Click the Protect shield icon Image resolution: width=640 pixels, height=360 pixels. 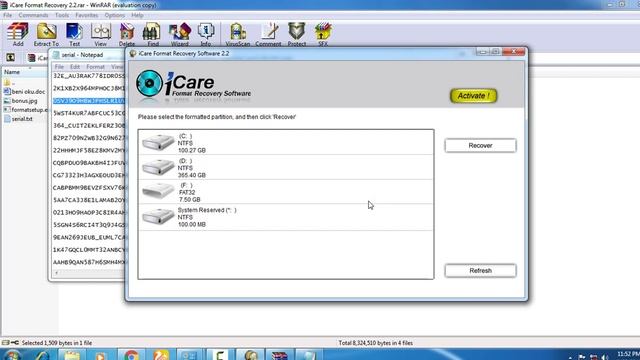point(297,34)
